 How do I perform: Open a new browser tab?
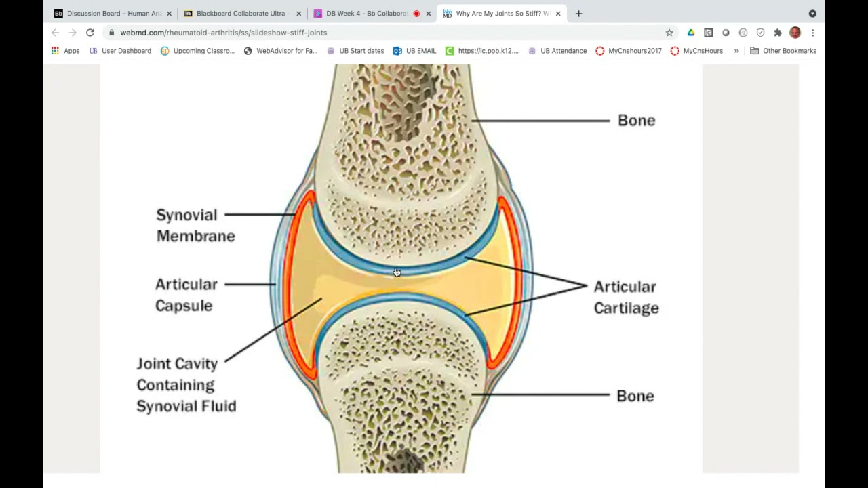(578, 14)
